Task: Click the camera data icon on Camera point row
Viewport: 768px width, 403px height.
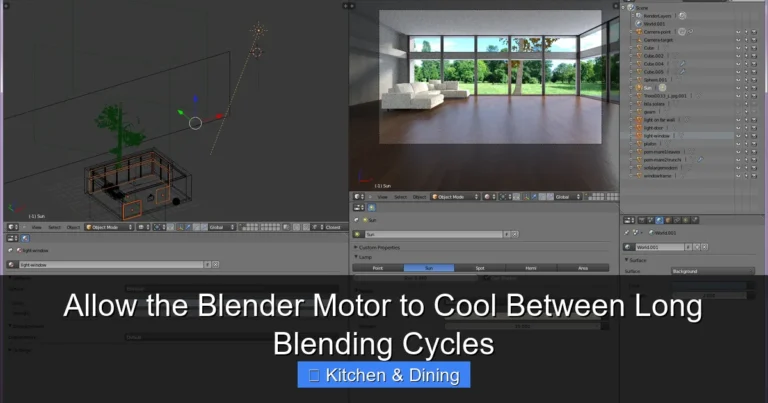Action: pos(682,32)
